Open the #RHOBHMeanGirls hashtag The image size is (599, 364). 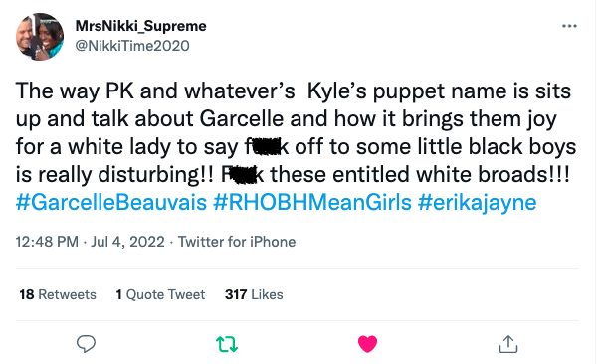[312, 203]
